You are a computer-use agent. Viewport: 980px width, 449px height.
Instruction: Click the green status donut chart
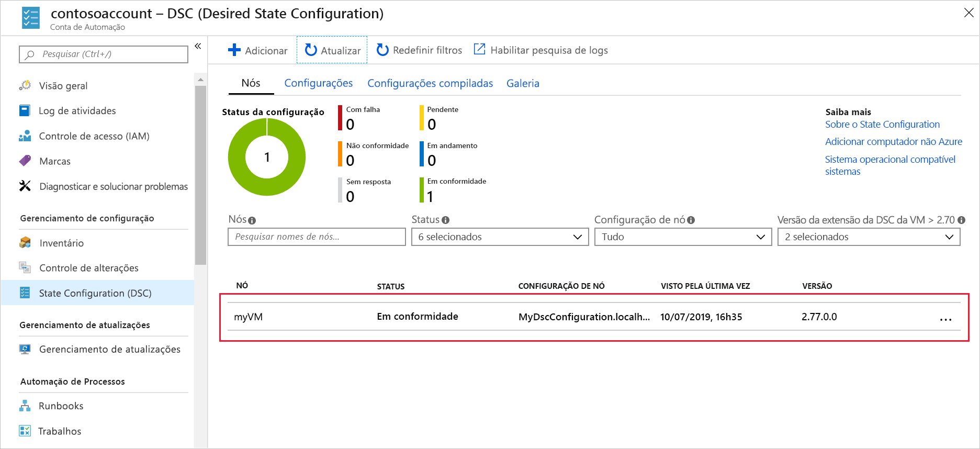point(267,157)
